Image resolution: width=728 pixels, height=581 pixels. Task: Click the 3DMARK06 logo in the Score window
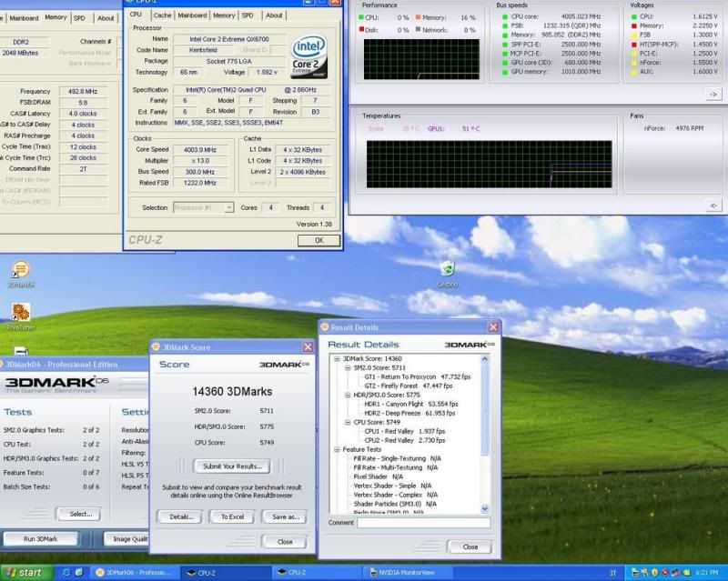(284, 365)
